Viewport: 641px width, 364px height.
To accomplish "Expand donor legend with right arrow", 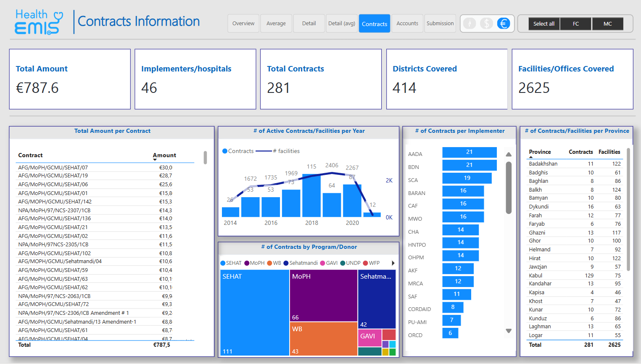I will (x=393, y=263).
